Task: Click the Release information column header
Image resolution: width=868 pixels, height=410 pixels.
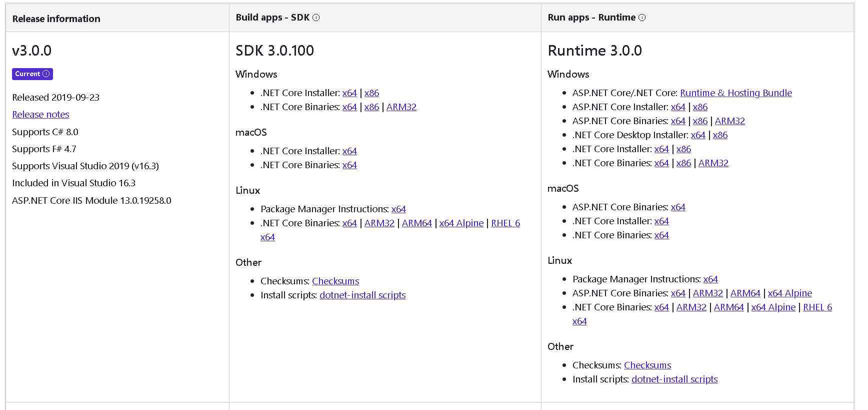Action: (x=56, y=19)
